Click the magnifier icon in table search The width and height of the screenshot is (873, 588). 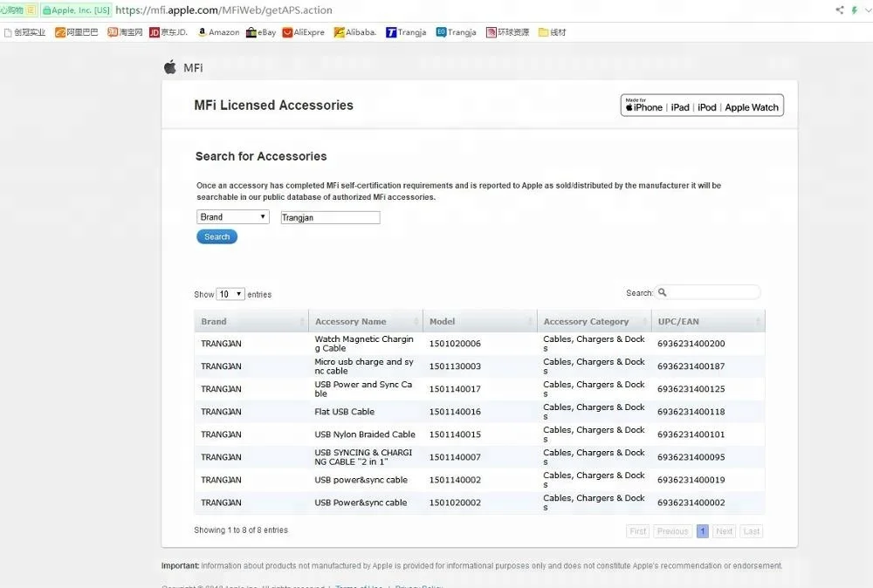(662, 292)
